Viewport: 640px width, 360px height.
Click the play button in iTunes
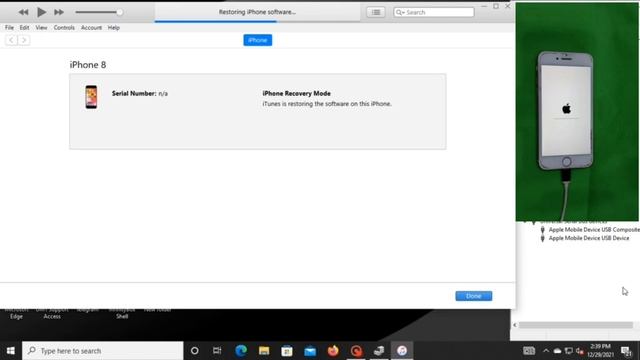(x=41, y=12)
